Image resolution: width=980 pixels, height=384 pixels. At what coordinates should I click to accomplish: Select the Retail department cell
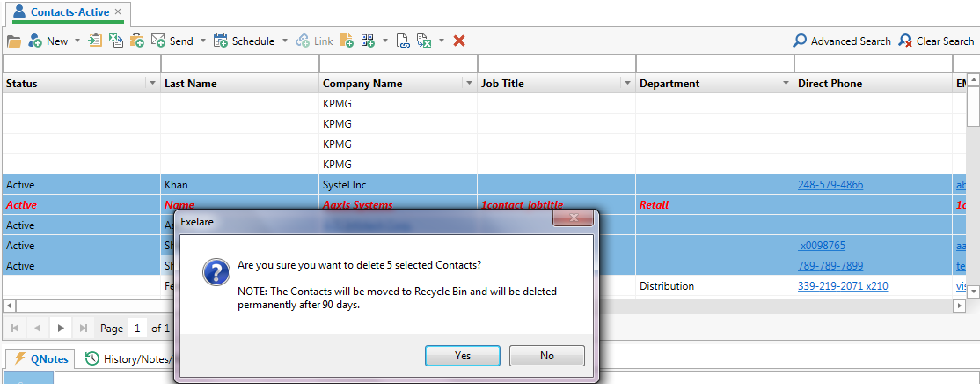[715, 205]
